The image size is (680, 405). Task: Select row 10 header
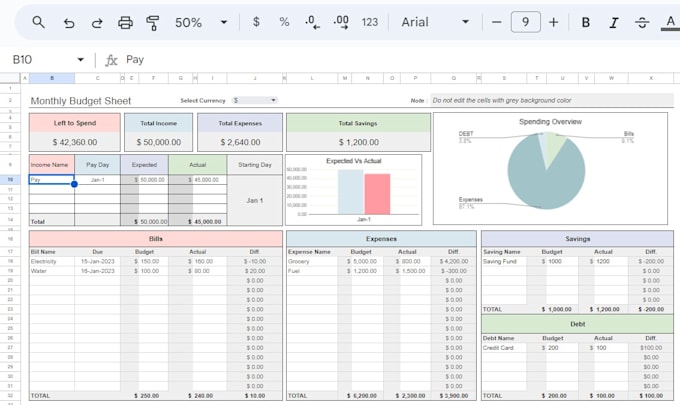10,180
